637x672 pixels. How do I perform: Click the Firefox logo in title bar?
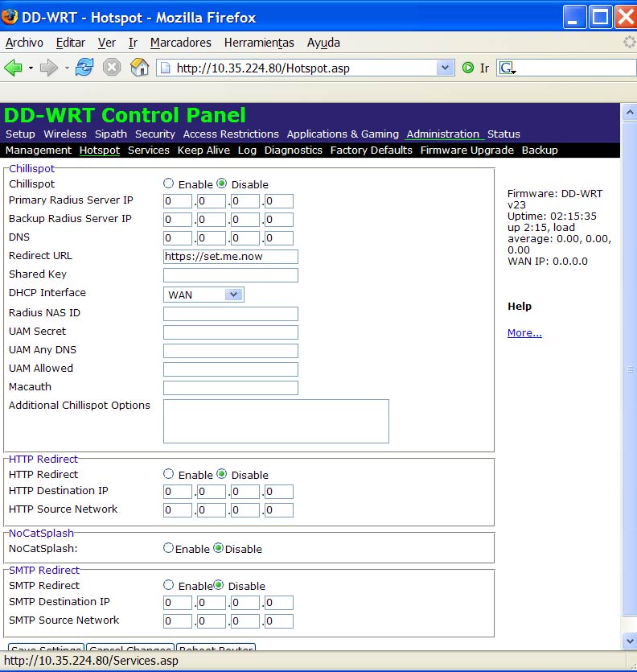point(10,17)
